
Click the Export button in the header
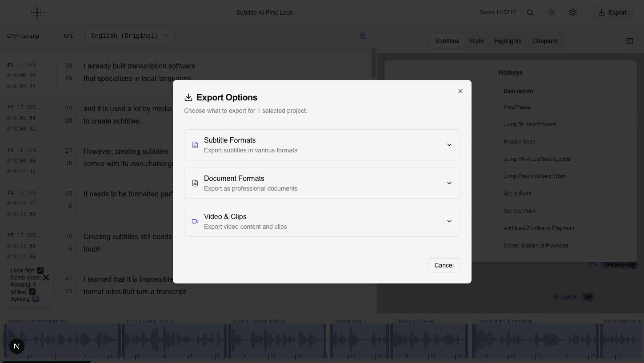(612, 12)
